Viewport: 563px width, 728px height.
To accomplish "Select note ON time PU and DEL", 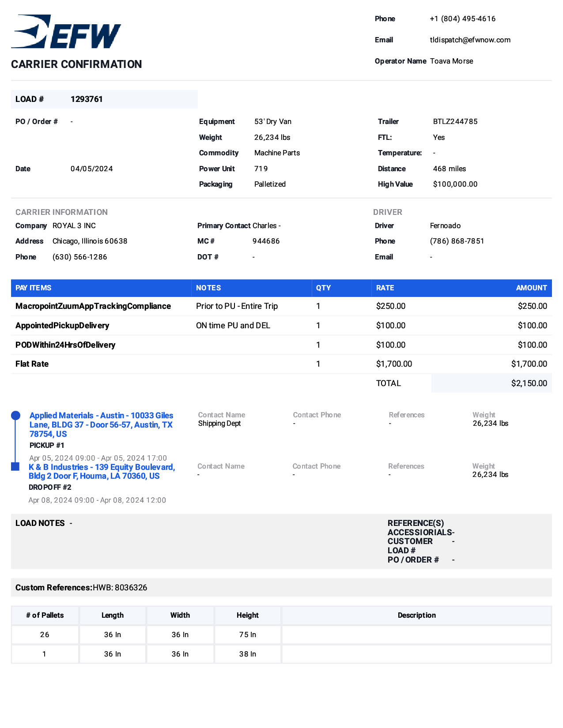I will [x=233, y=325].
